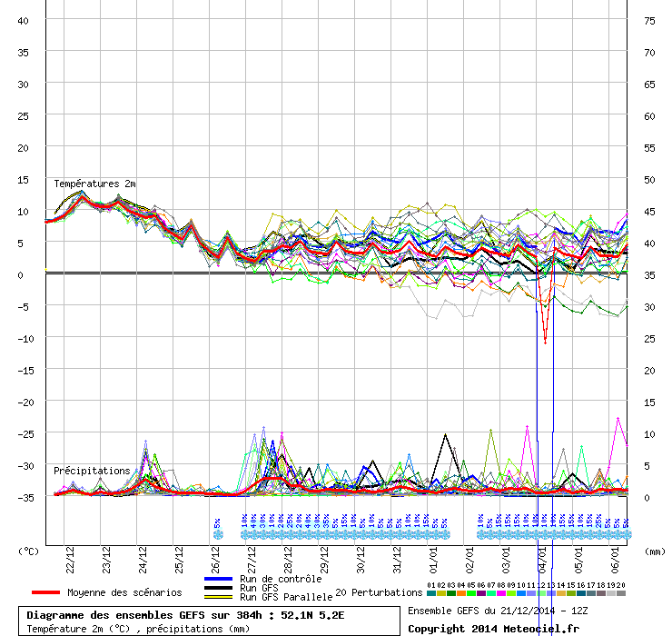Click the -35 temperature axis value

25,498
